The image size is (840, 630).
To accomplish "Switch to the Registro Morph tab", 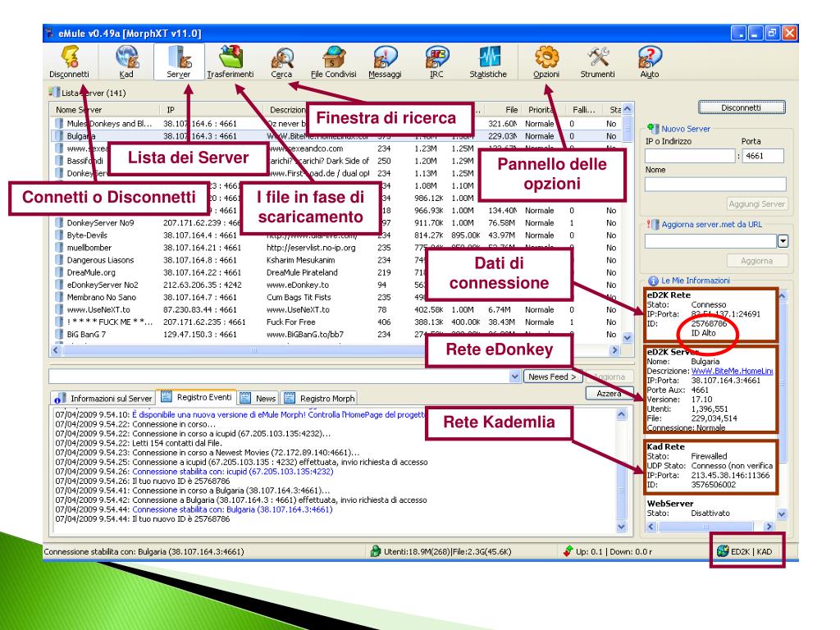I will point(320,398).
